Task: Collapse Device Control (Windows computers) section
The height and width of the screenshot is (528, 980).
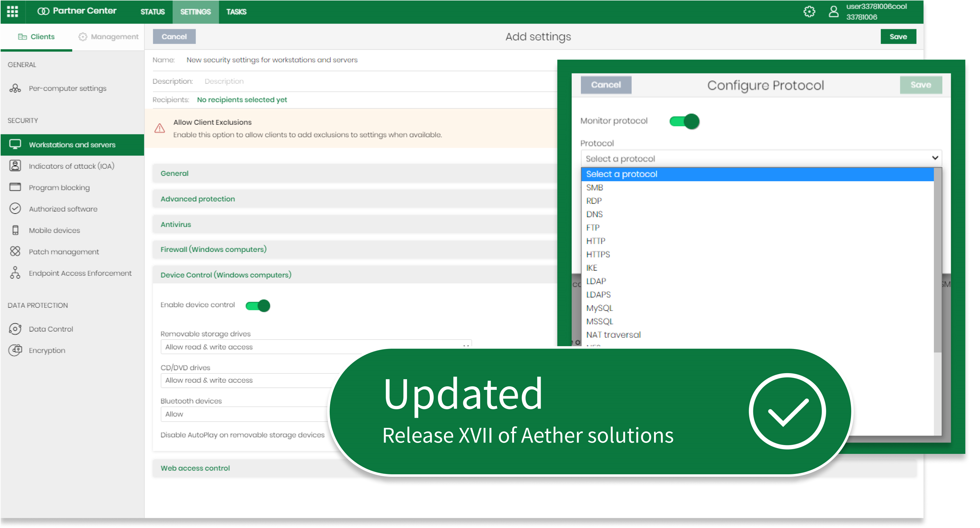Action: click(x=355, y=275)
